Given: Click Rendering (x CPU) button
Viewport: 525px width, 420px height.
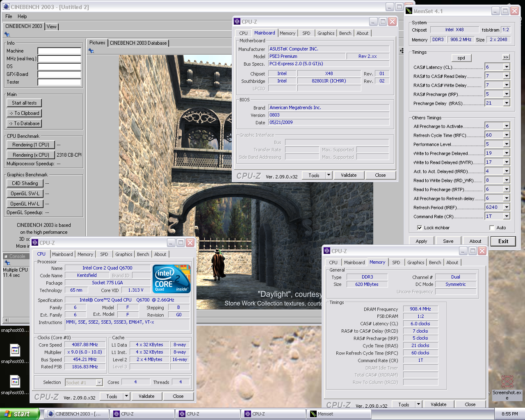Looking at the screenshot, I should pyautogui.click(x=31, y=155).
